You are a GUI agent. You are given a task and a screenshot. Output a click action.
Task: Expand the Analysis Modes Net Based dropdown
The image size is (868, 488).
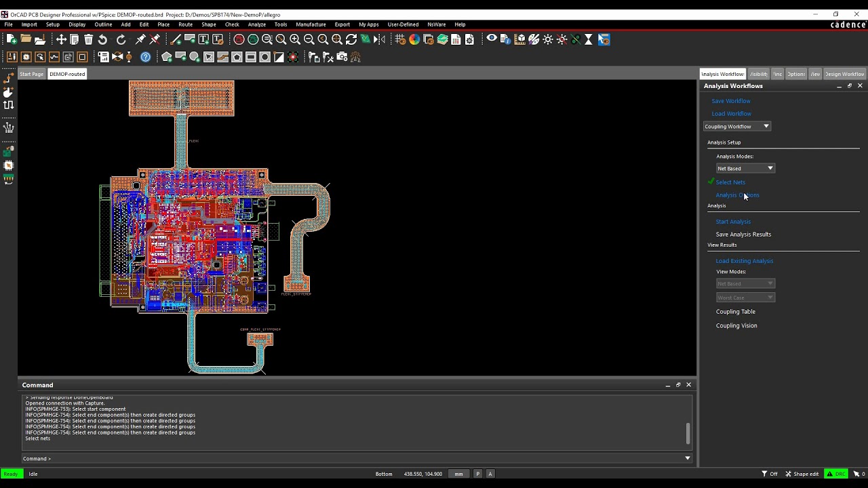[745, 168]
